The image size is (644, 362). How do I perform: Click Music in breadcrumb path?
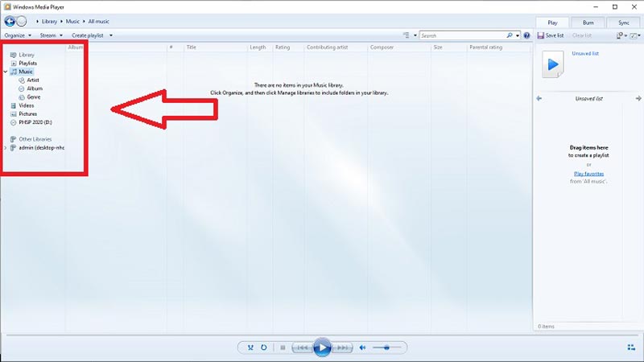pos(72,22)
